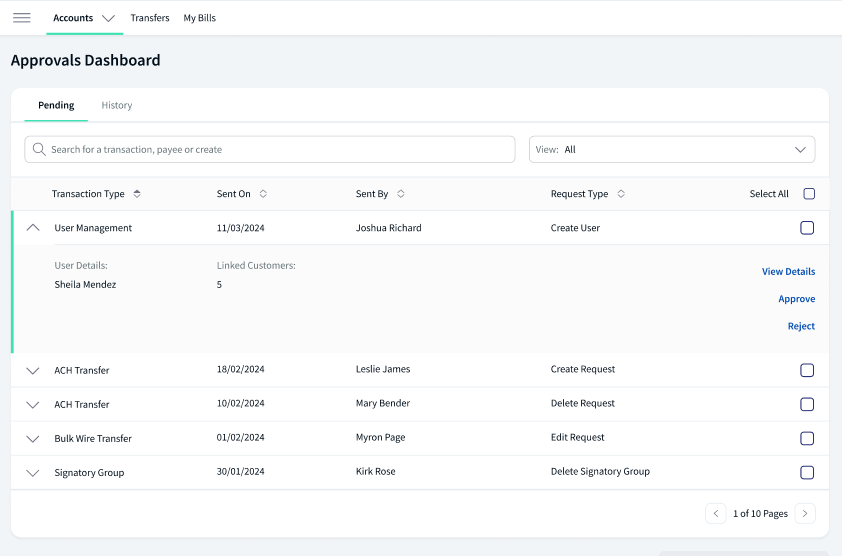
Task: Click the Sent By column header
Action: [372, 194]
